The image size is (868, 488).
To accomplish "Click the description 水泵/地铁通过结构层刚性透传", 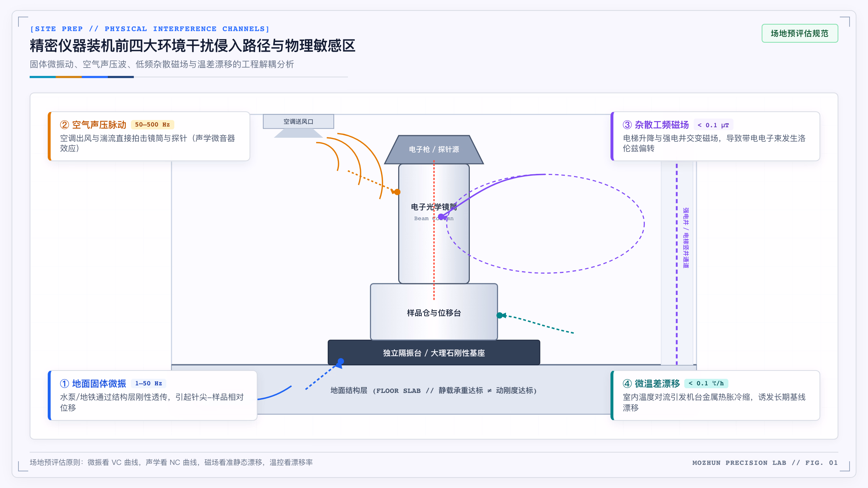I will click(152, 402).
